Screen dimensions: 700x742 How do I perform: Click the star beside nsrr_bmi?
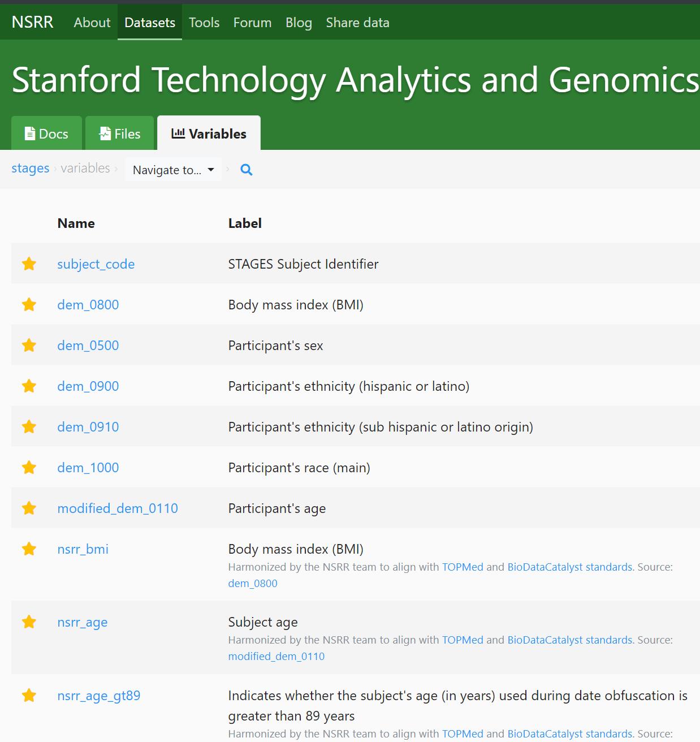[x=29, y=549]
